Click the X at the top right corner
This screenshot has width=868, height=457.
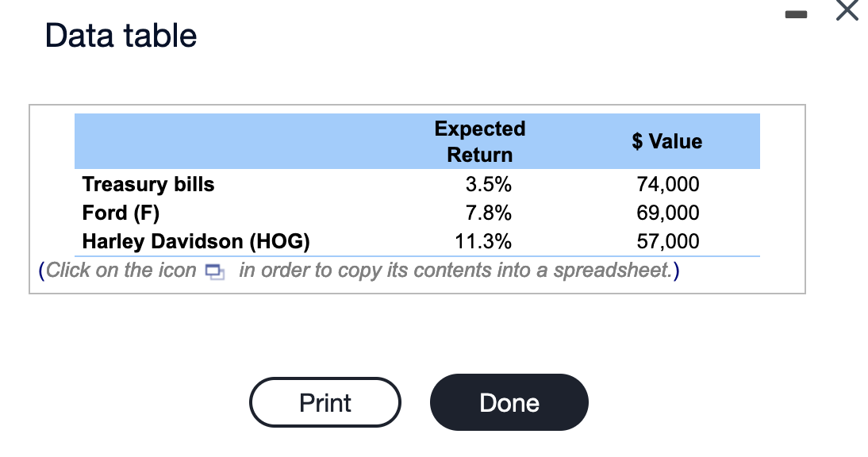pyautogui.click(x=846, y=10)
